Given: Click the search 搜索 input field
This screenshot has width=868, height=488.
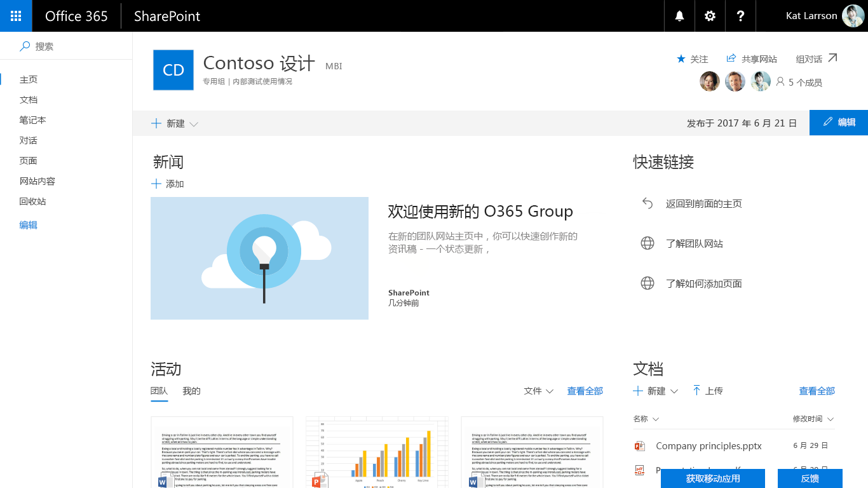Looking at the screenshot, I should pos(66,46).
